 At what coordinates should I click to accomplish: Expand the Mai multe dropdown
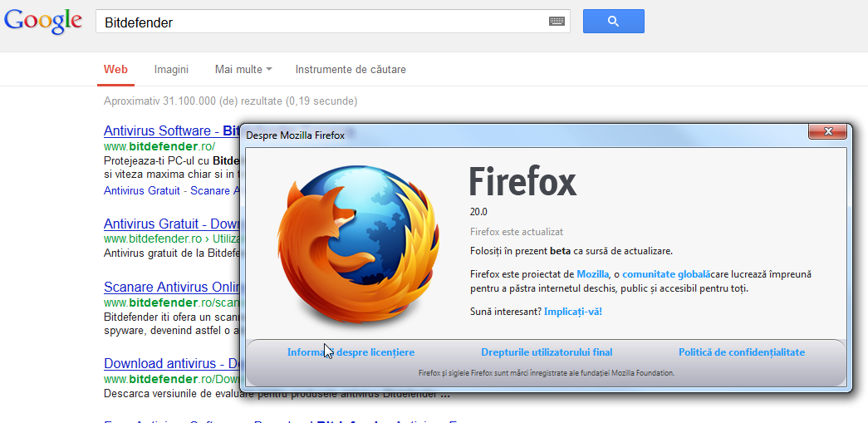point(243,70)
